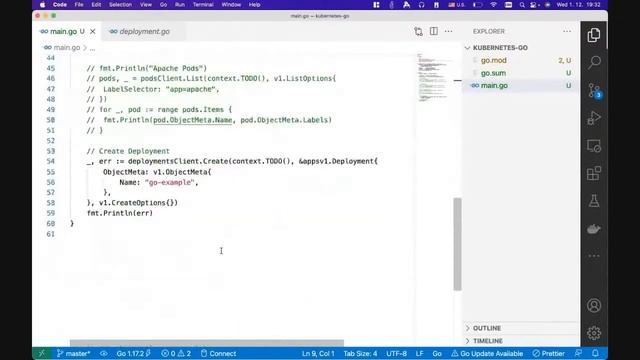This screenshot has width=640, height=360.
Task: Open Source Control view with badge
Action: point(594,91)
